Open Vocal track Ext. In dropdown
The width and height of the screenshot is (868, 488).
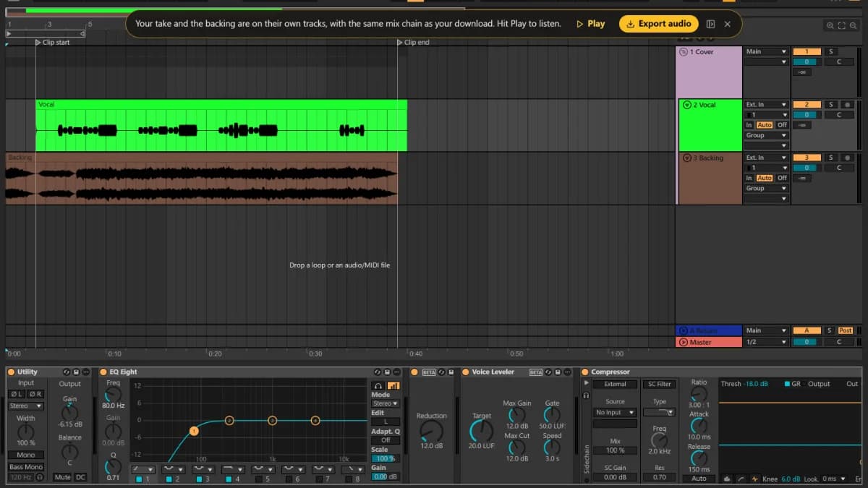[766, 104]
